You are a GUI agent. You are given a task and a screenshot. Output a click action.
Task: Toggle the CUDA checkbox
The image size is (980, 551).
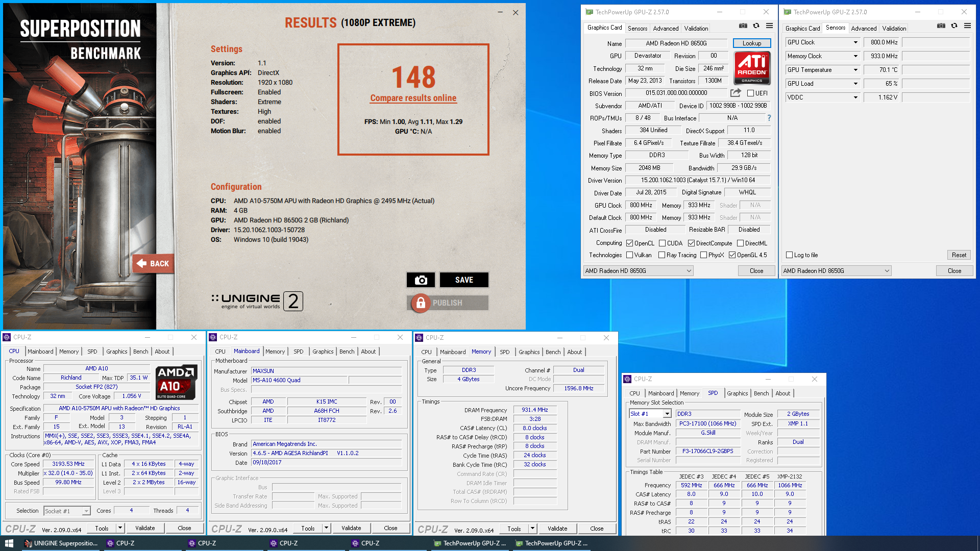point(663,243)
